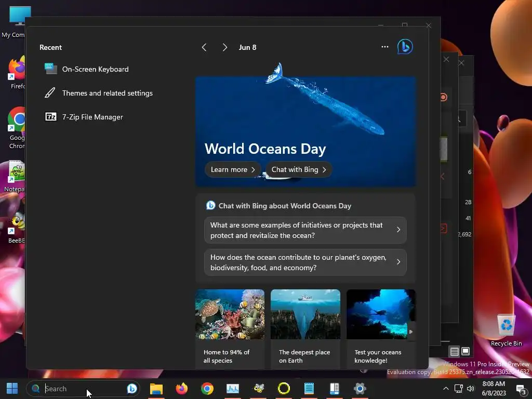Open the three-dot more options menu

point(385,47)
